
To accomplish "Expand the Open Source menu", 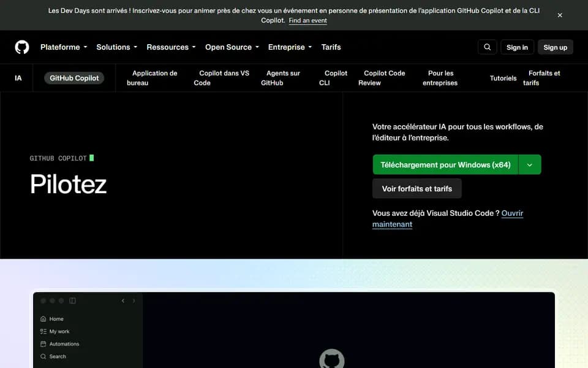I will click(232, 47).
